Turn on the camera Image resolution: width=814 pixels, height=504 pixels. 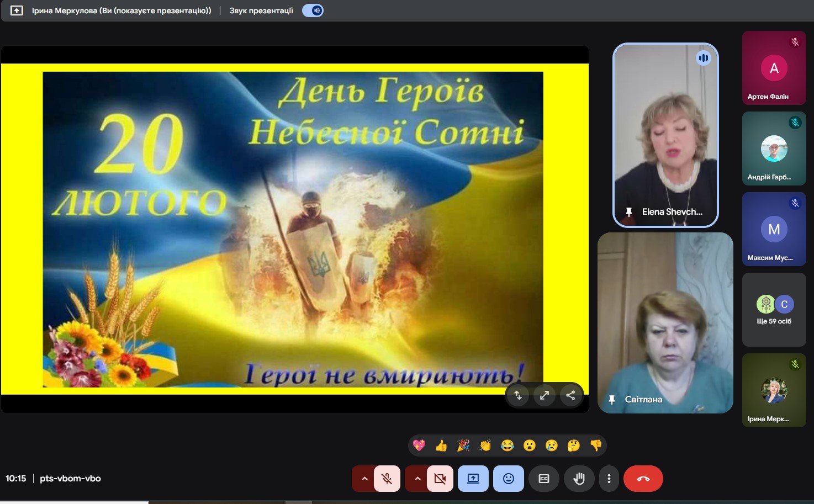(x=440, y=479)
